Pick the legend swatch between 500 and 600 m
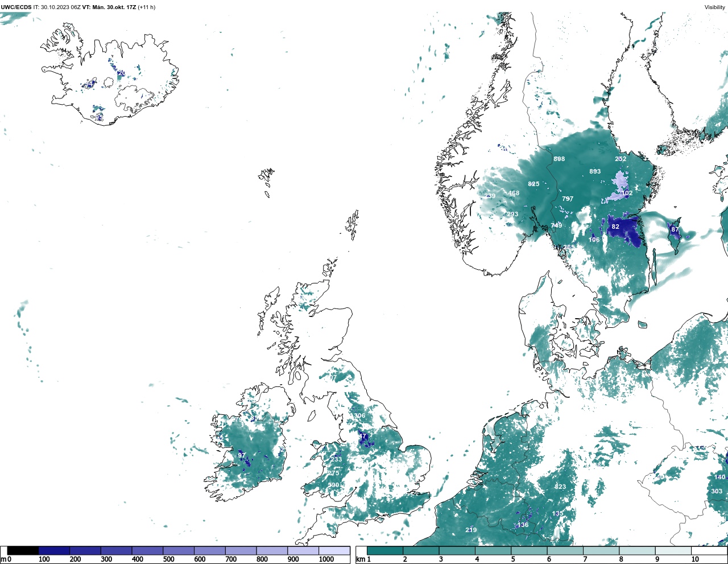This screenshot has width=728, height=564. 179,551
